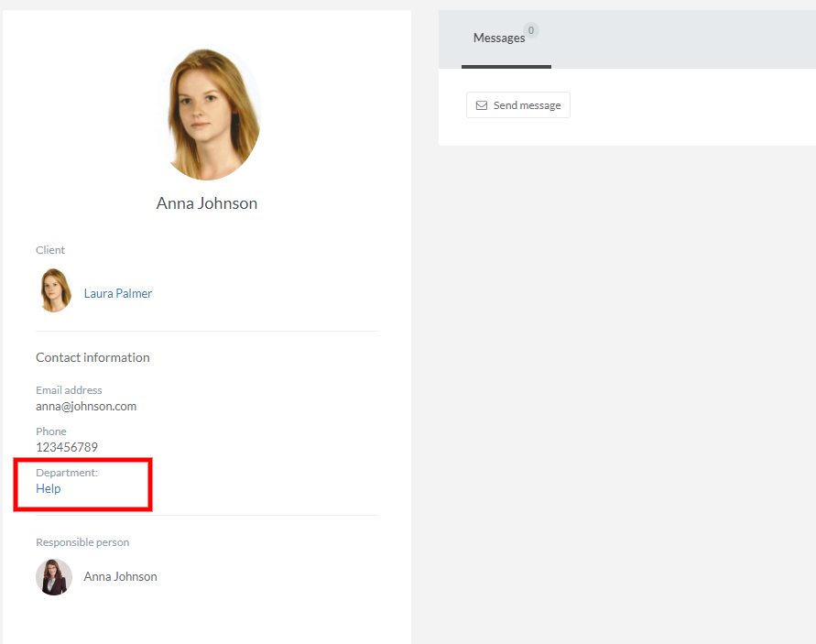Click the Messages count badge
Screen dimensions: 816x644
(531, 30)
